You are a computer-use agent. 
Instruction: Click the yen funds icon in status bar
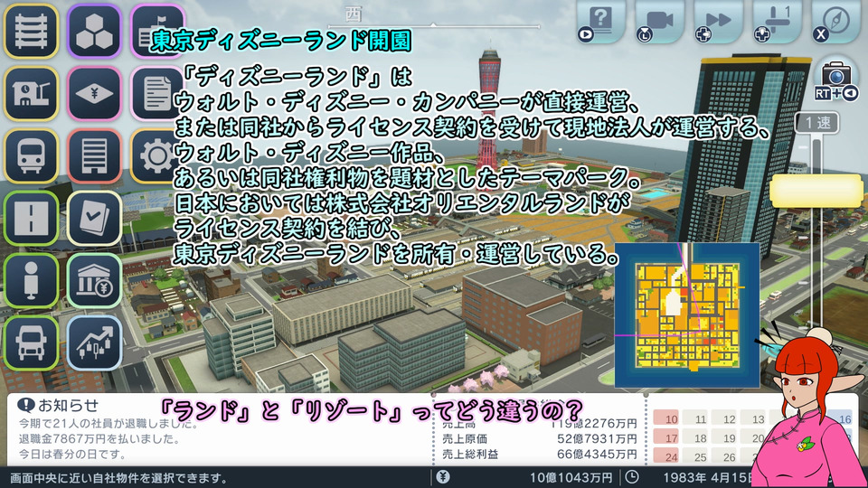(x=443, y=477)
